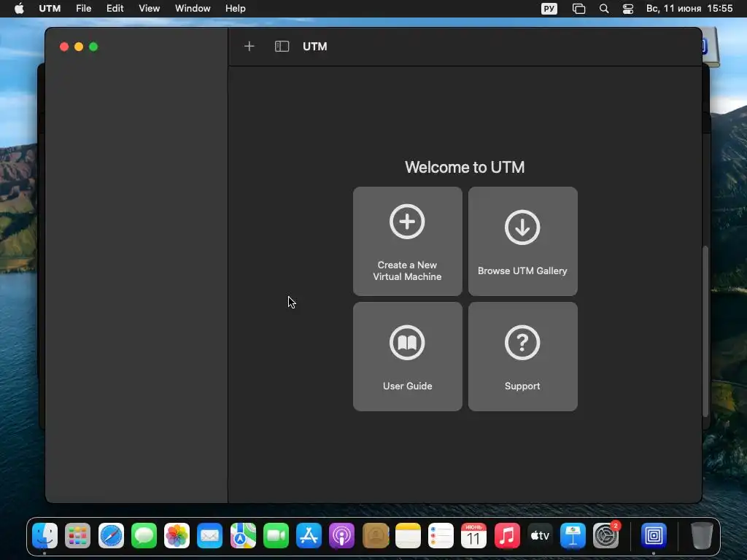Image resolution: width=747 pixels, height=560 pixels.
Task: Open the Window menu
Action: [x=193, y=9]
